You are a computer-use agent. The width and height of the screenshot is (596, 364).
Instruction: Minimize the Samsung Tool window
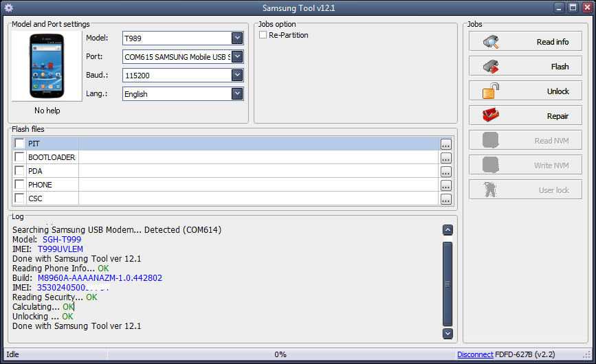[559, 8]
